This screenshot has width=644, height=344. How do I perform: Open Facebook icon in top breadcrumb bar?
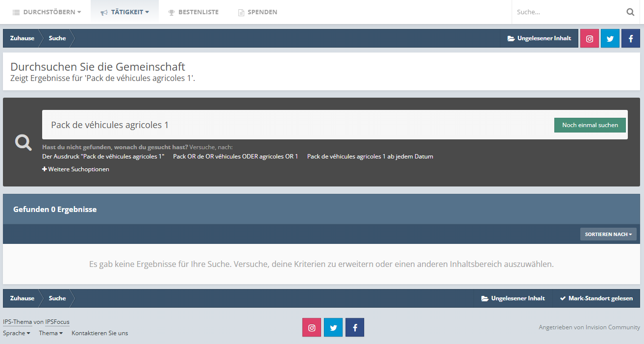(x=631, y=38)
